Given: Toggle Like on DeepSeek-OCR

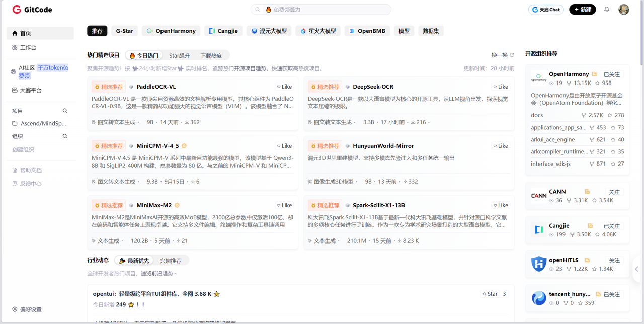Looking at the screenshot, I should (x=501, y=87).
